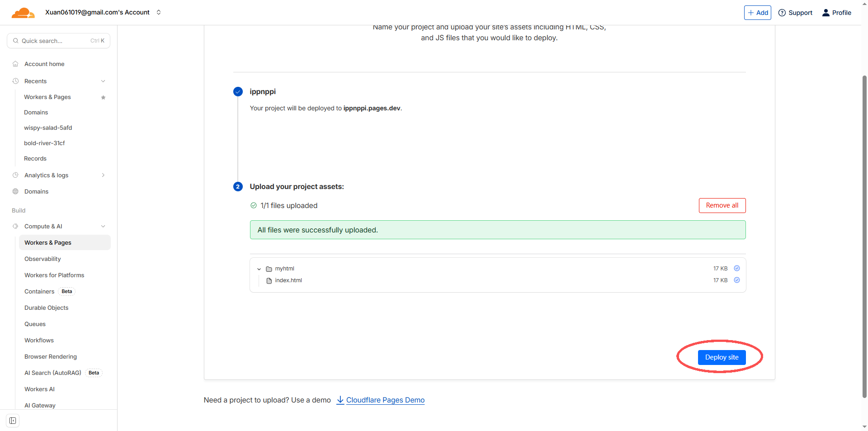
Task: Click the Cloudflare logo
Action: 23,13
